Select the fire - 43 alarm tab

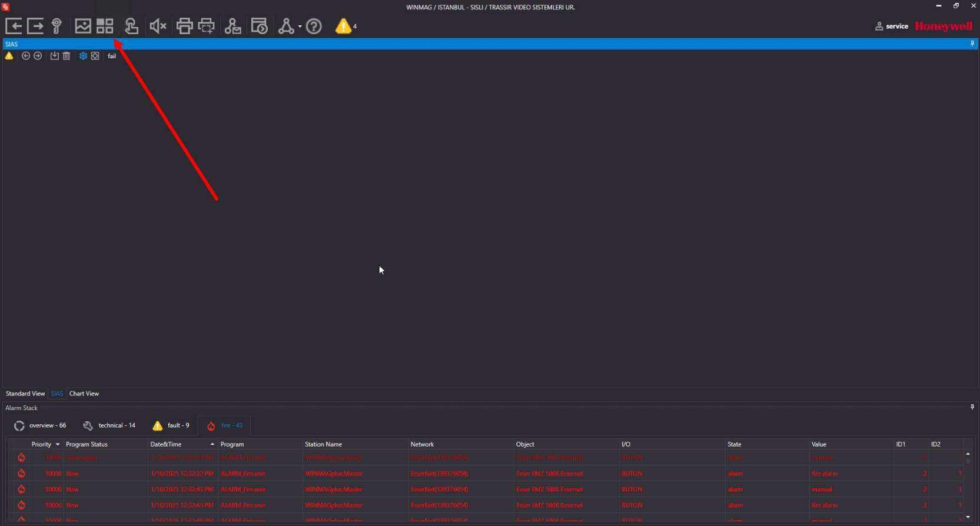pyautogui.click(x=225, y=425)
